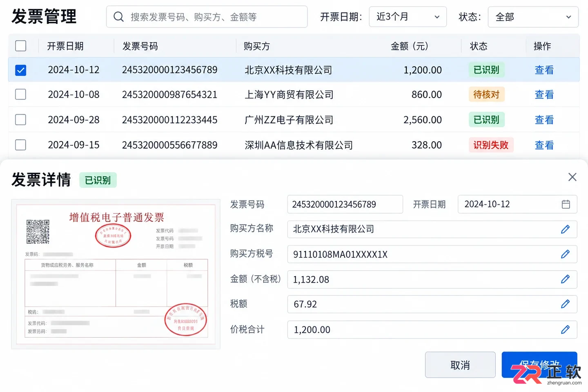588x392 pixels.
Task: Click the date 2024-09-28 cell
Action: coord(73,120)
